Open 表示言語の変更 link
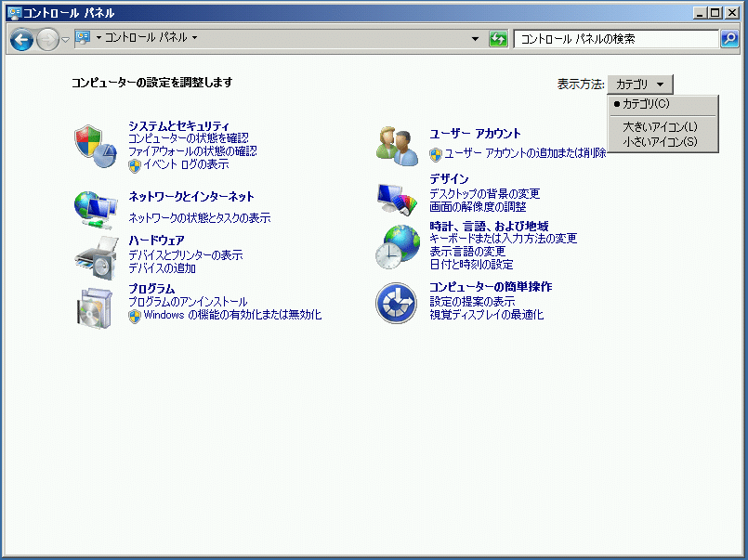 (467, 251)
